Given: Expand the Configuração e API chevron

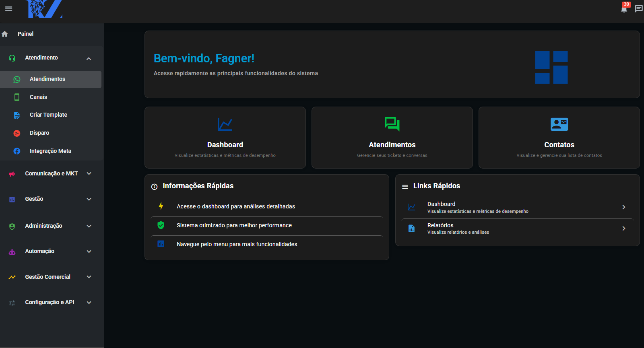Looking at the screenshot, I should (89, 303).
